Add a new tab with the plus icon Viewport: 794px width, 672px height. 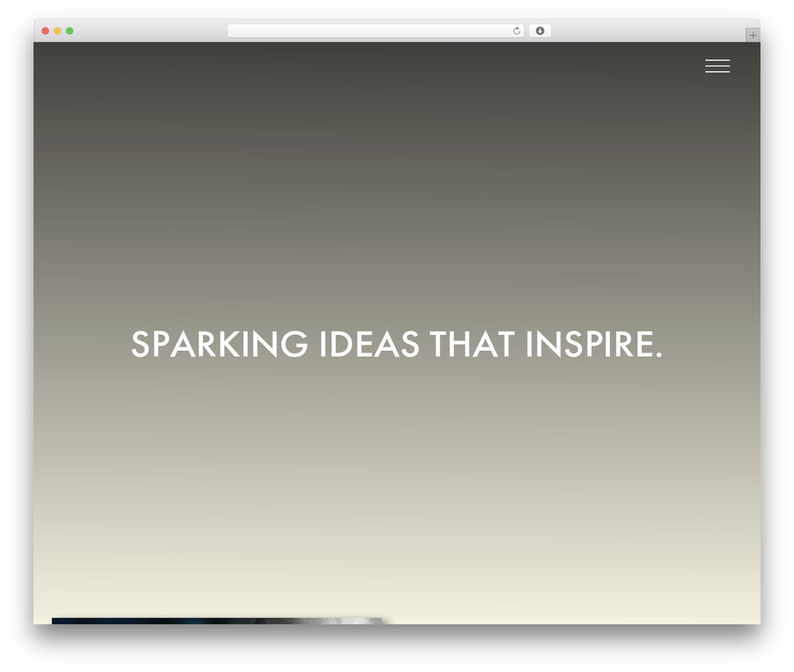[x=752, y=35]
